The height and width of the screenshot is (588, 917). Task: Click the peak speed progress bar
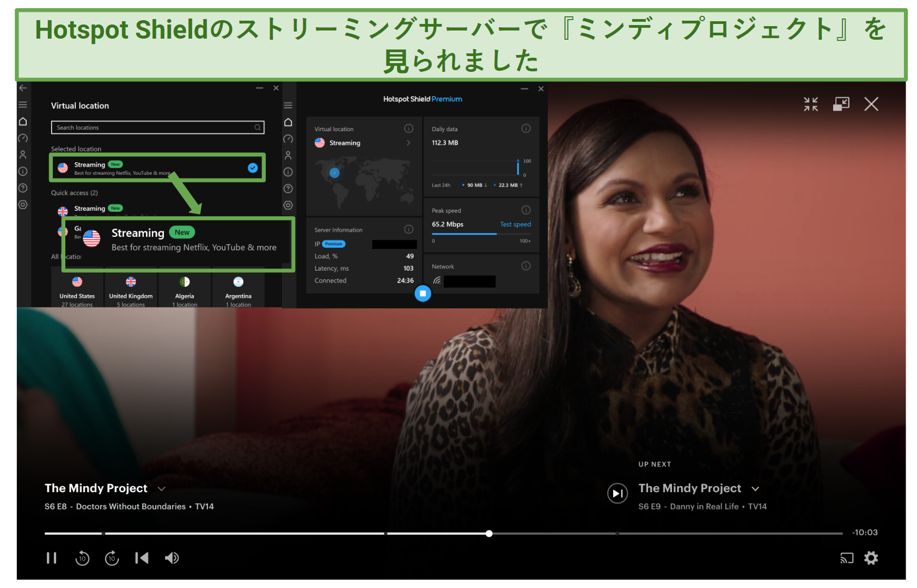tap(481, 234)
